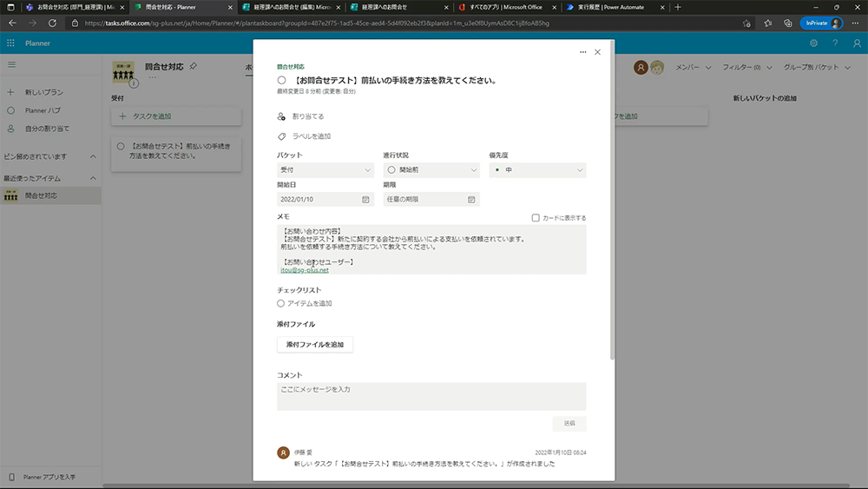868x489 pixels.
Task: Open the more options ellipsis in task dialog
Action: [x=583, y=52]
